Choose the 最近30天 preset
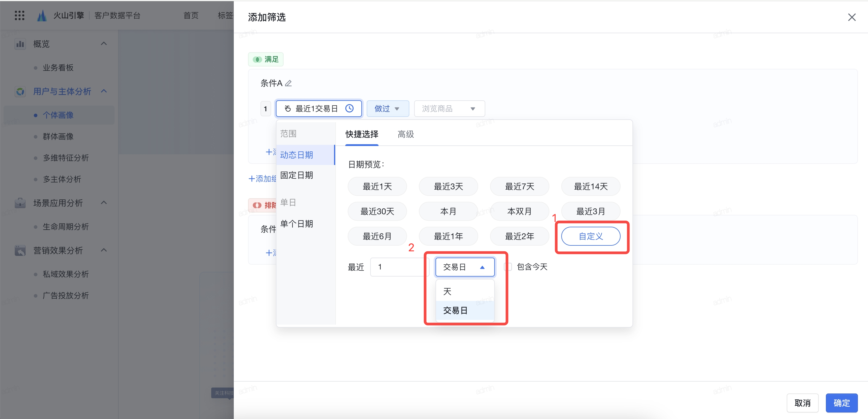The height and width of the screenshot is (419, 868). [x=377, y=211]
